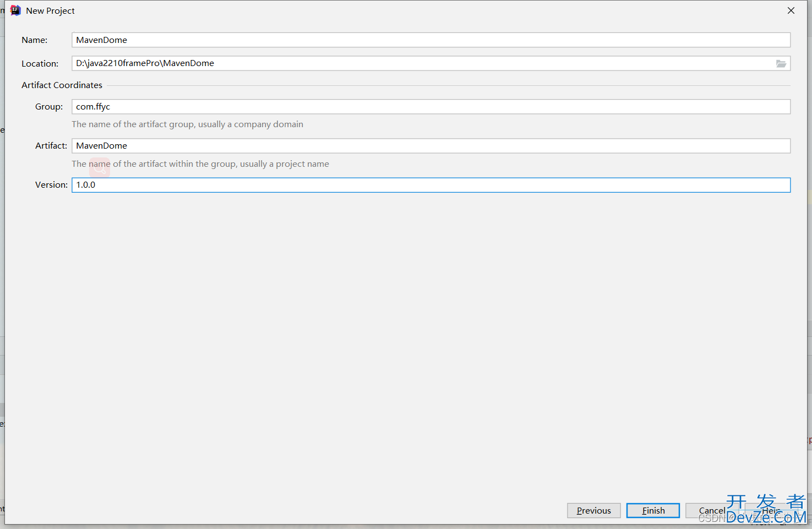Image resolution: width=812 pixels, height=529 pixels.
Task: Cancel the New Project dialog
Action: pyautogui.click(x=712, y=511)
